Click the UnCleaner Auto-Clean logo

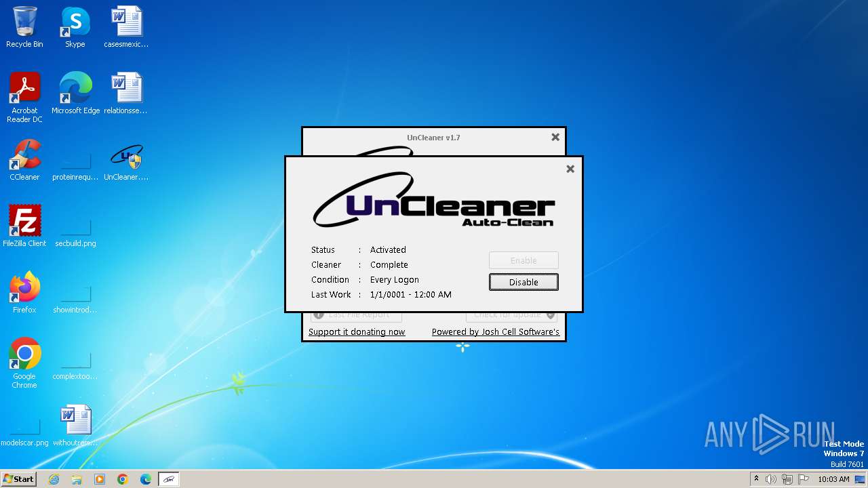click(x=433, y=200)
